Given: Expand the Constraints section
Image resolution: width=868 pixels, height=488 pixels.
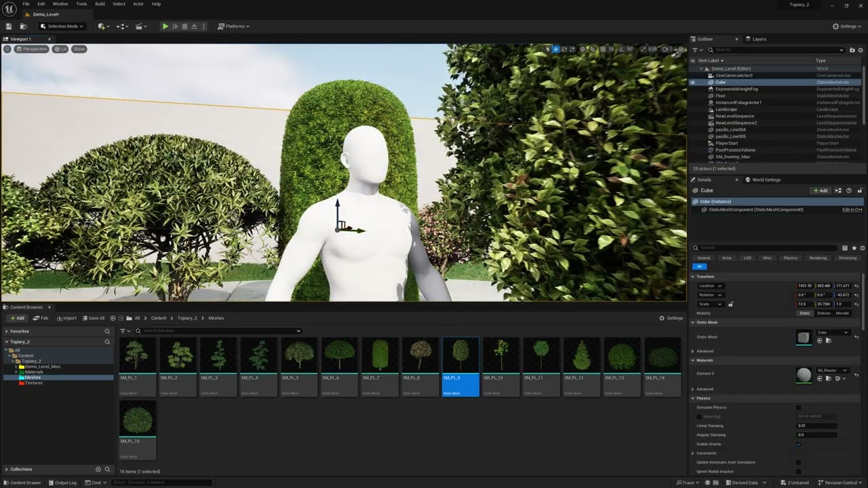Looking at the screenshot, I should [693, 453].
